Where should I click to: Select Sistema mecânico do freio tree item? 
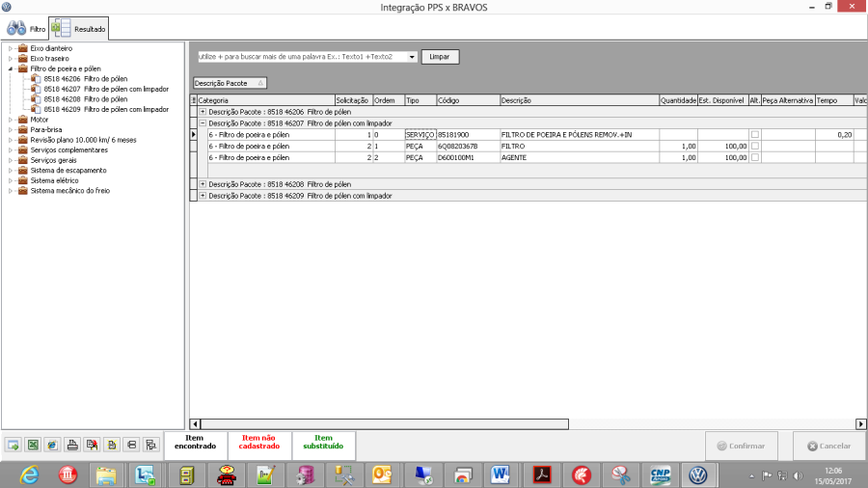tap(69, 191)
